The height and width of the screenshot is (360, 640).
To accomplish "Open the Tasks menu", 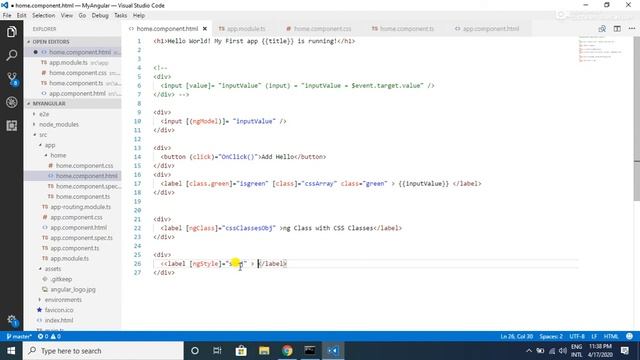I will (120, 15).
